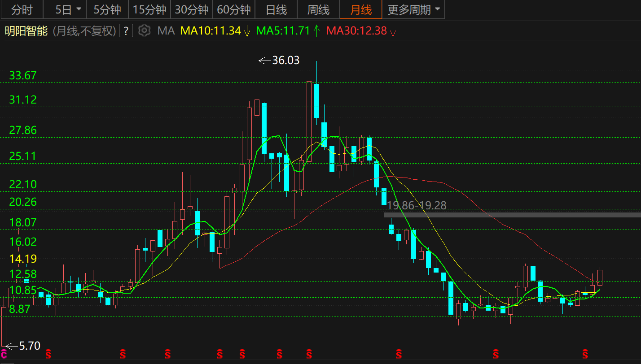Switch to the 5分钟 chart
The height and width of the screenshot is (364, 641).
[107, 9]
